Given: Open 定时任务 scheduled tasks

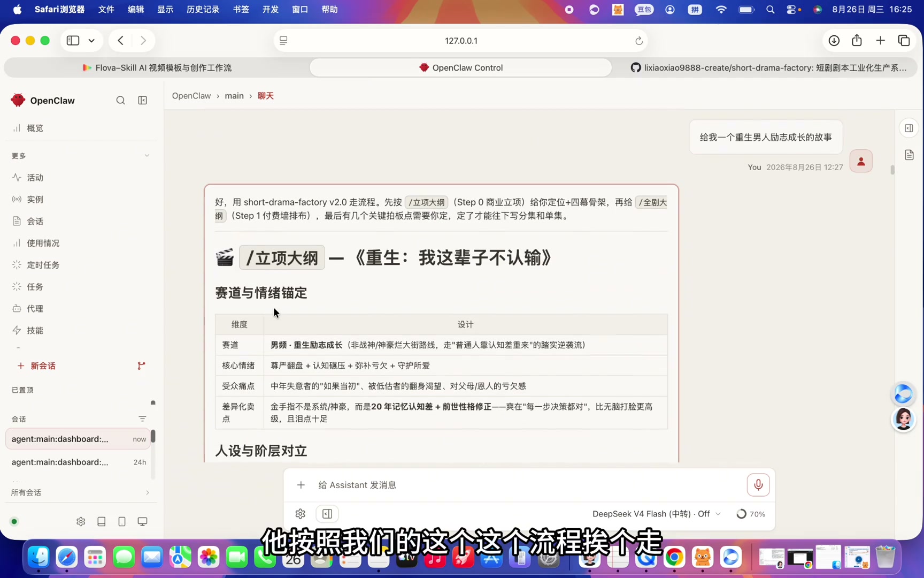Looking at the screenshot, I should (81, 265).
